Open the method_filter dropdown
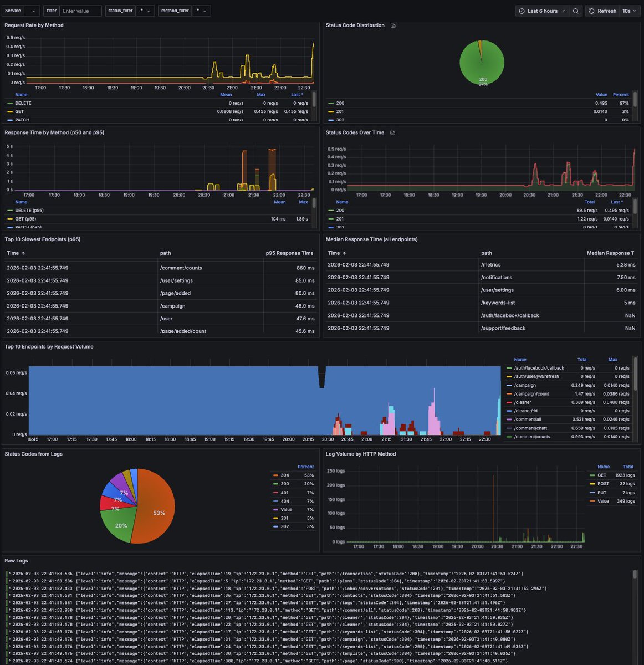The height and width of the screenshot is (665, 644). 201,11
